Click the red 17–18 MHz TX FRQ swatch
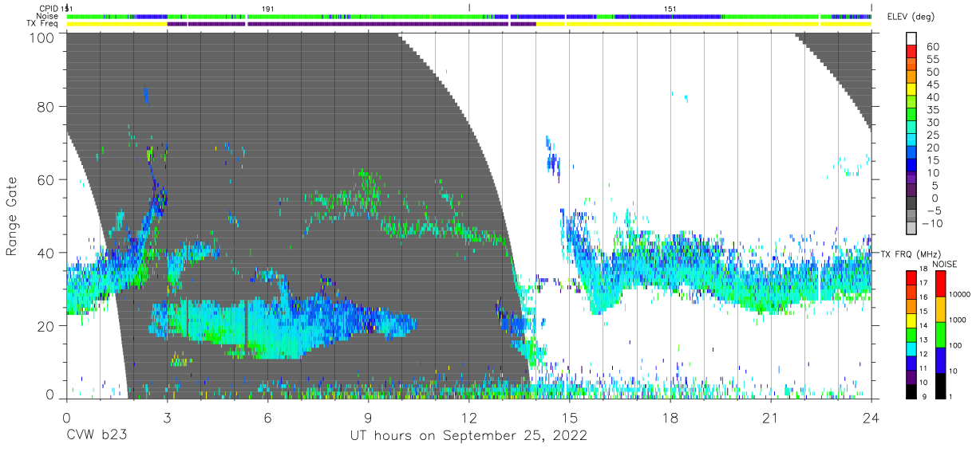 click(911, 277)
